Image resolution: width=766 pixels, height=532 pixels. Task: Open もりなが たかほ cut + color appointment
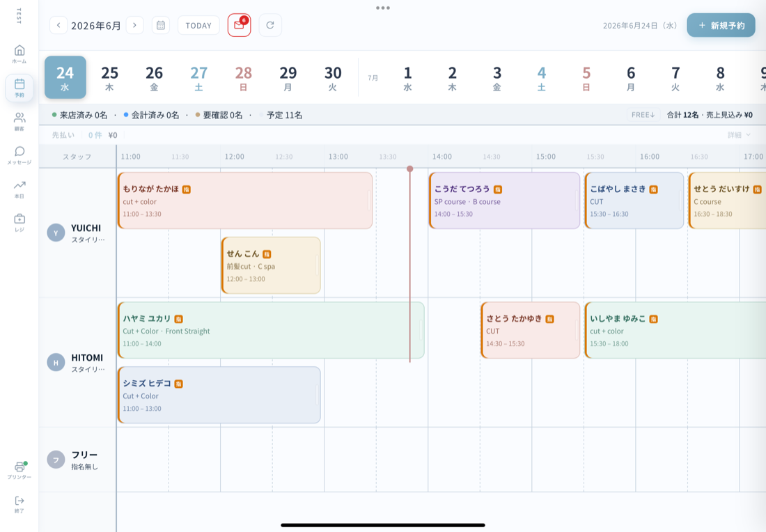(245, 201)
